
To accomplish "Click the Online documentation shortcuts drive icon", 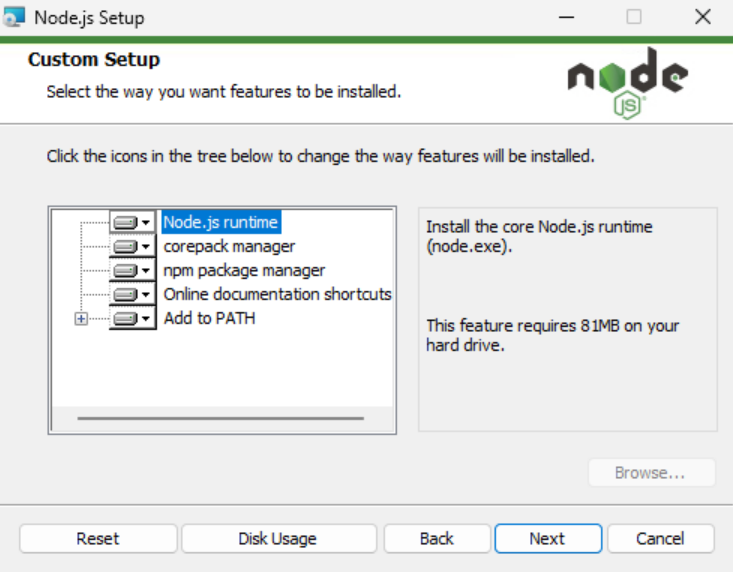I will tap(132, 294).
